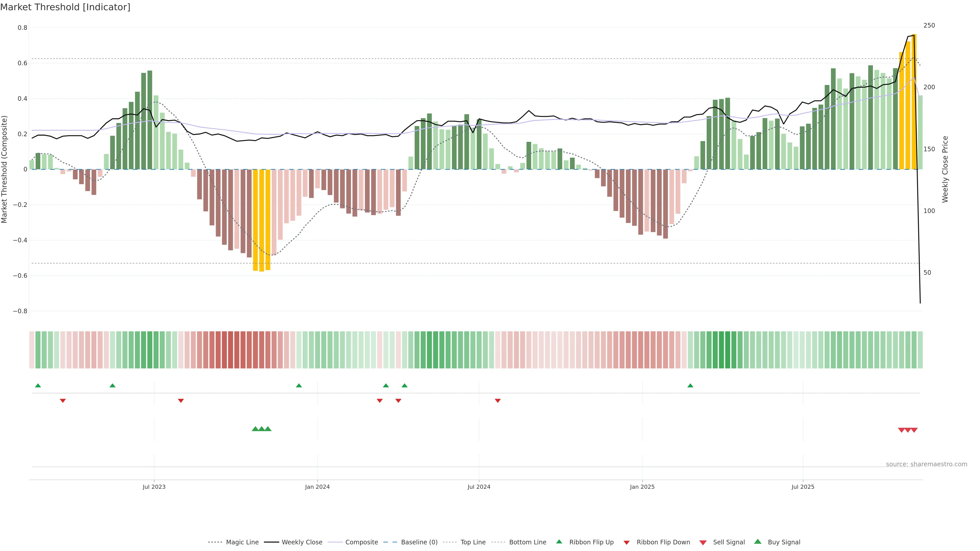The height and width of the screenshot is (551, 980).
Task: Click the Jan 2024 x-axis label
Action: [x=317, y=487]
